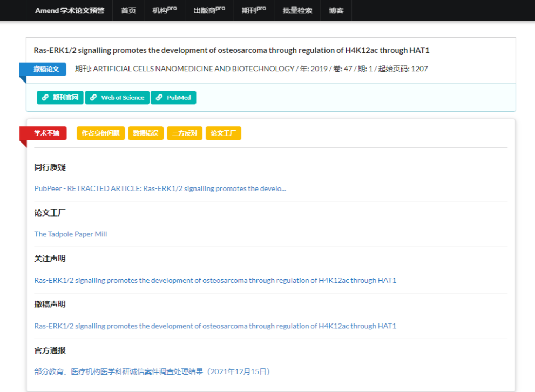This screenshot has width=535, height=392.
Task: Open 批量检索 in the top bar
Action: pos(297,11)
